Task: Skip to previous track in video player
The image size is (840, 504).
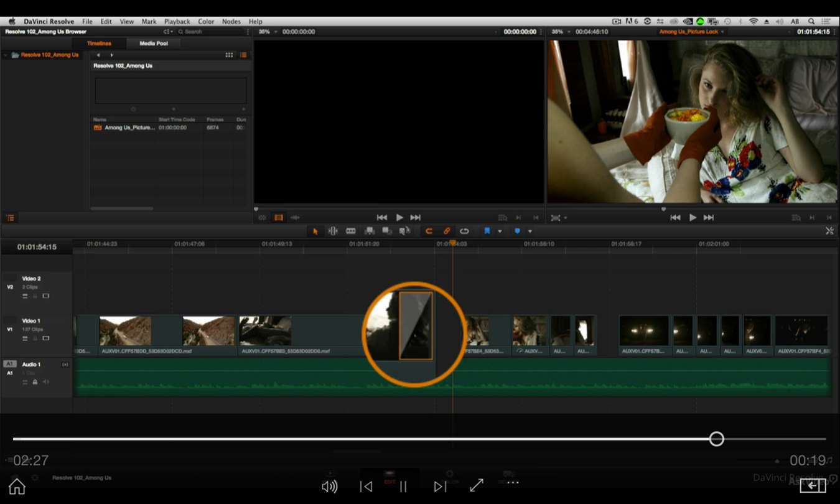Action: coord(366,487)
